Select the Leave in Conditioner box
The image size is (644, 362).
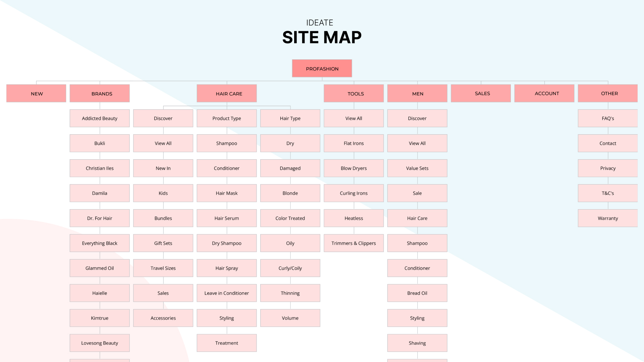227,293
